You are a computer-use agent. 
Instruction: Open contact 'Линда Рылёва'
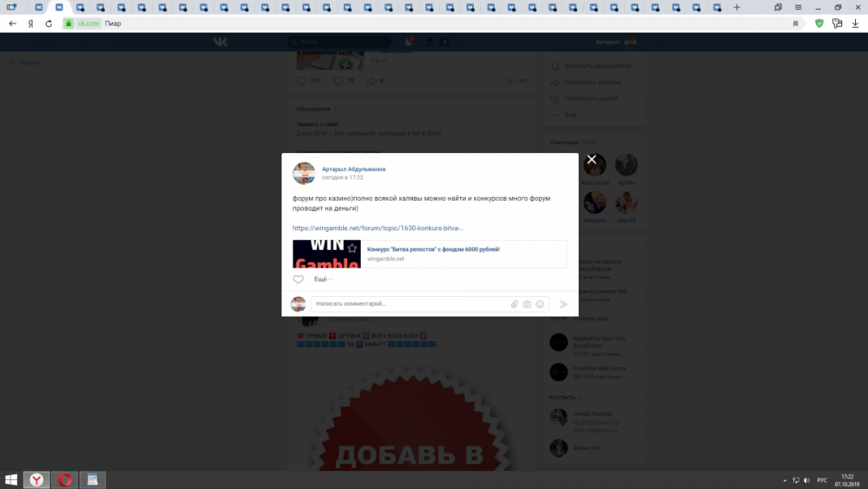point(592,413)
